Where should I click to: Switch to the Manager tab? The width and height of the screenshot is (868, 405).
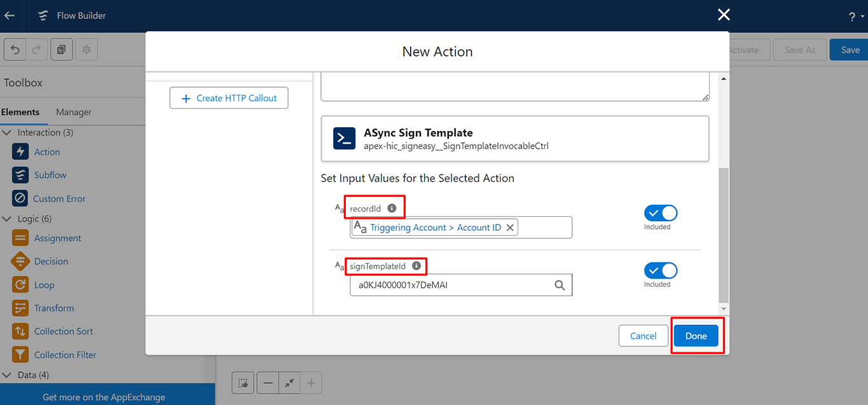click(74, 112)
